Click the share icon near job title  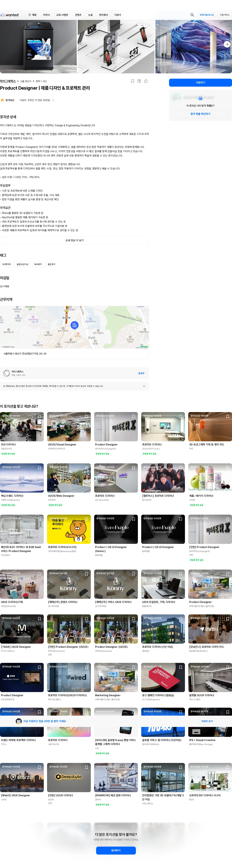coord(146,81)
